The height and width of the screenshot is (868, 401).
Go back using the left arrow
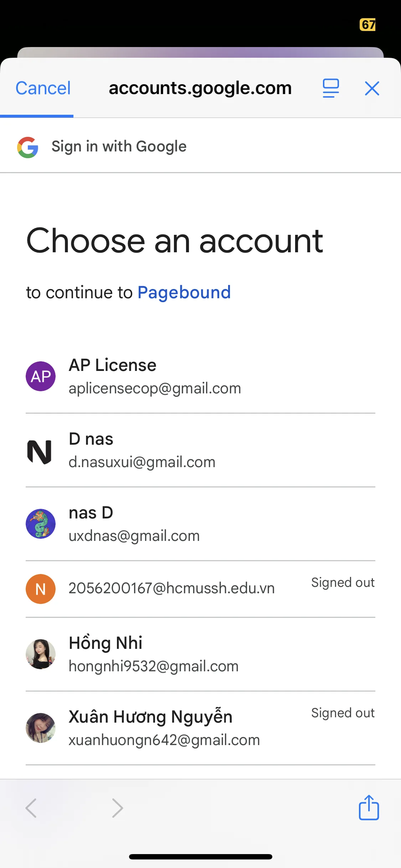31,808
